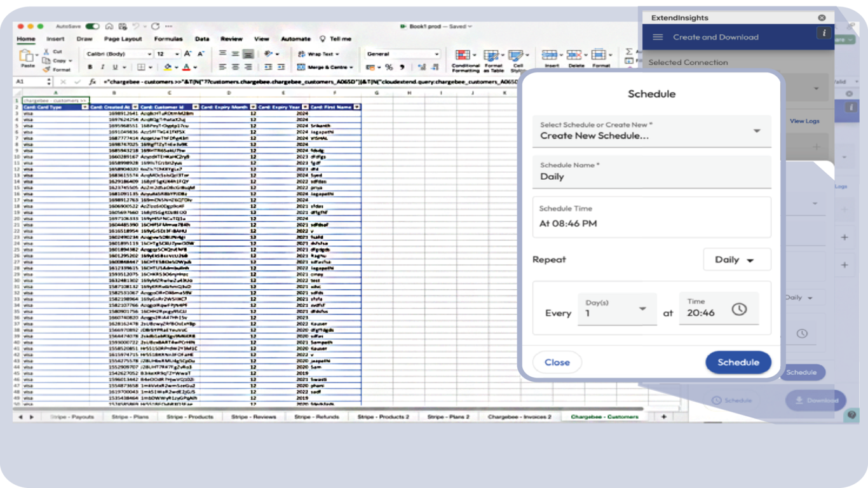Click the Schedule button in the dialog

pos(738,362)
